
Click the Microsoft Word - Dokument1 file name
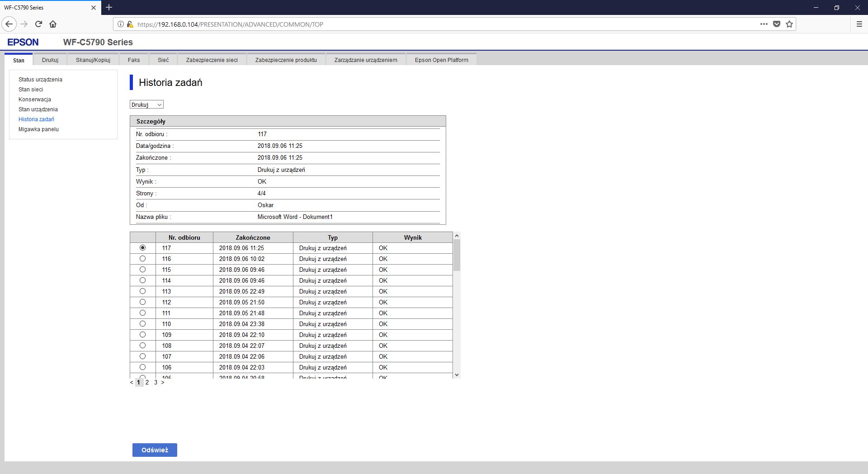click(x=295, y=217)
